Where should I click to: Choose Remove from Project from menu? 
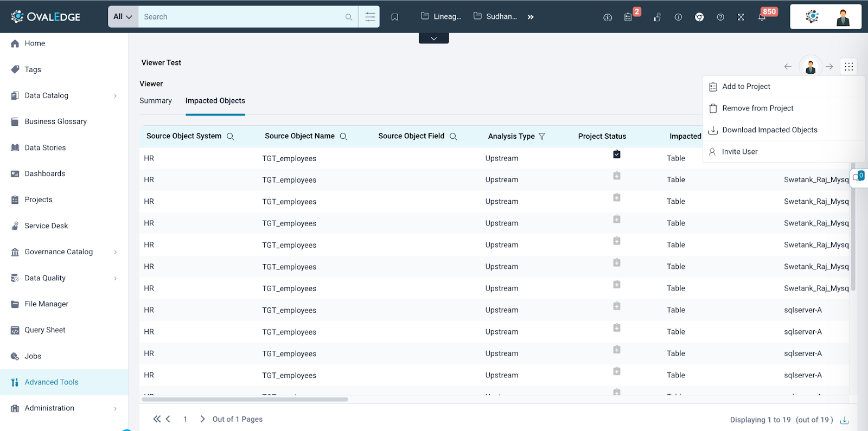point(784,108)
